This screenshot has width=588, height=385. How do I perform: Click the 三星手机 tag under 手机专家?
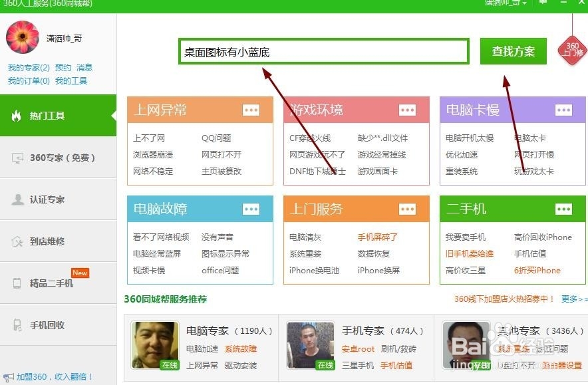coord(358,366)
